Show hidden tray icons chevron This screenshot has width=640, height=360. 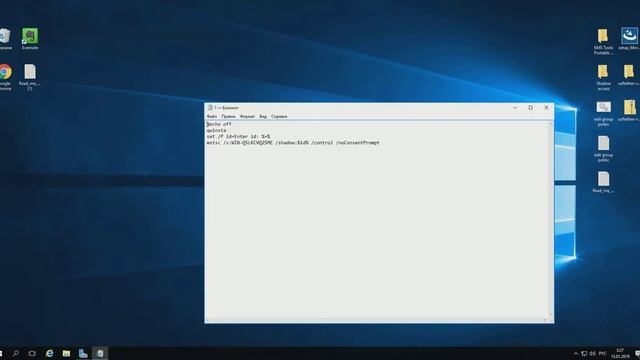tap(576, 353)
